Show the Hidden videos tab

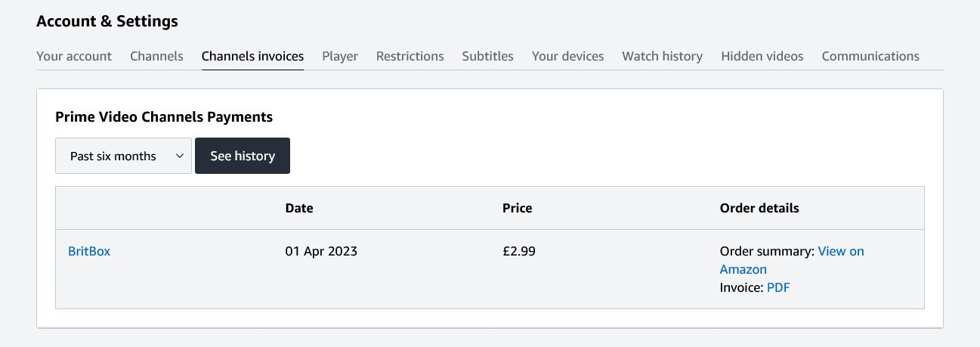point(762,56)
